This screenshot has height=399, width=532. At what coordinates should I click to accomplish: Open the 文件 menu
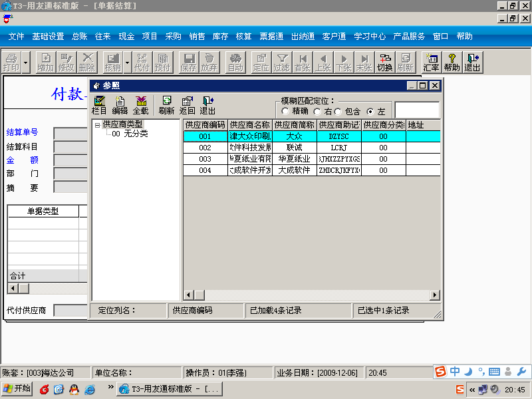tap(16, 37)
